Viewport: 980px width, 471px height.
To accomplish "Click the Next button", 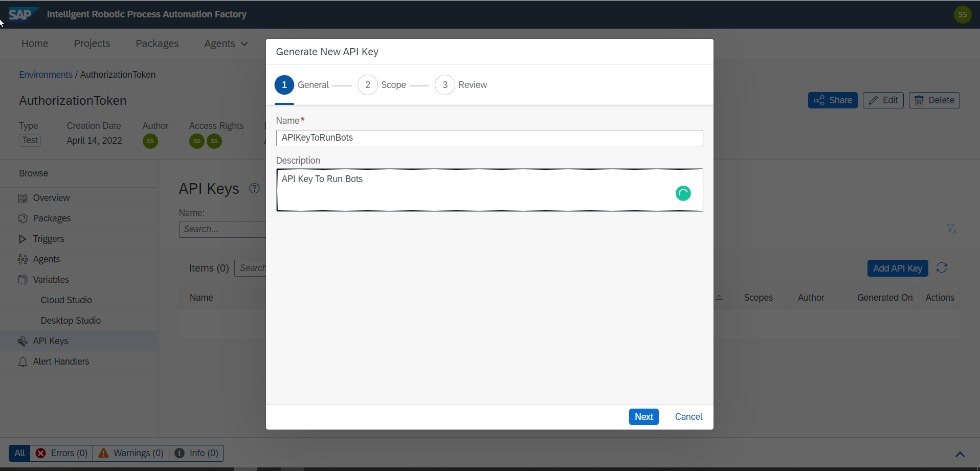I will coord(643,417).
